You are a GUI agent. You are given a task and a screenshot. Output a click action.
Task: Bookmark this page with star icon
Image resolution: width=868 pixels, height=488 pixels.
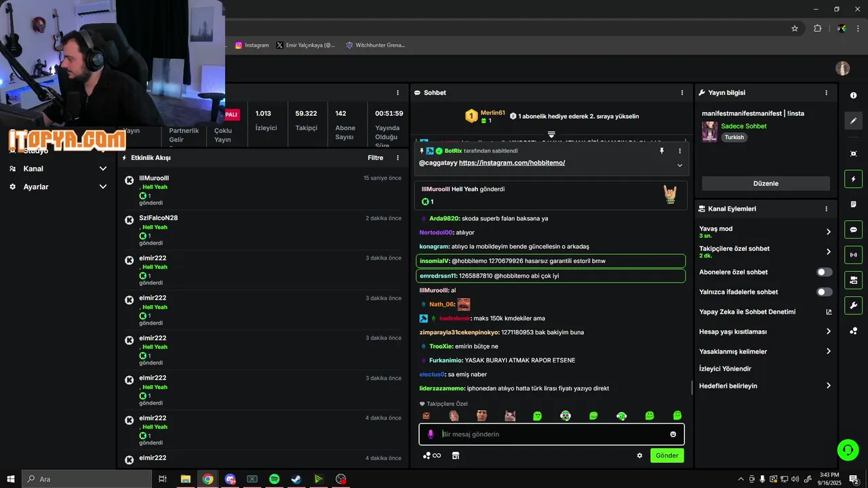pyautogui.click(x=795, y=28)
